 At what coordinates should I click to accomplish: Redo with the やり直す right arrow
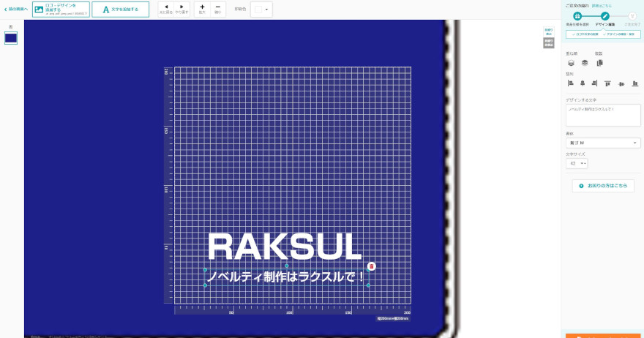click(x=181, y=9)
